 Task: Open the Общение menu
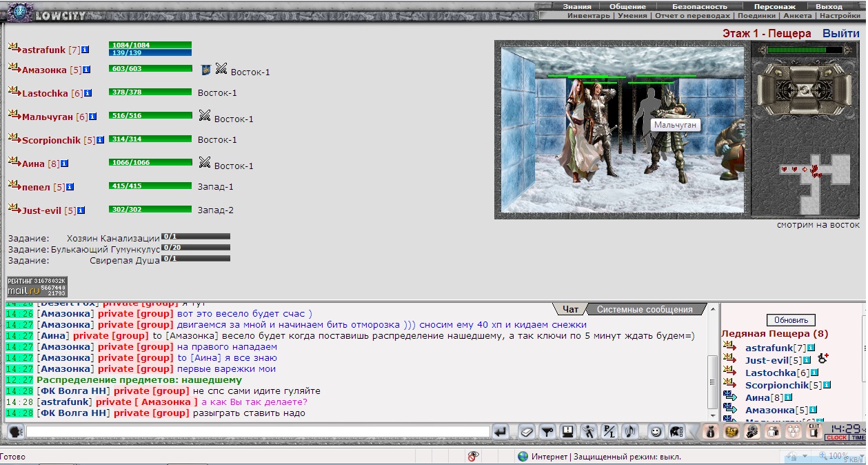click(x=627, y=6)
